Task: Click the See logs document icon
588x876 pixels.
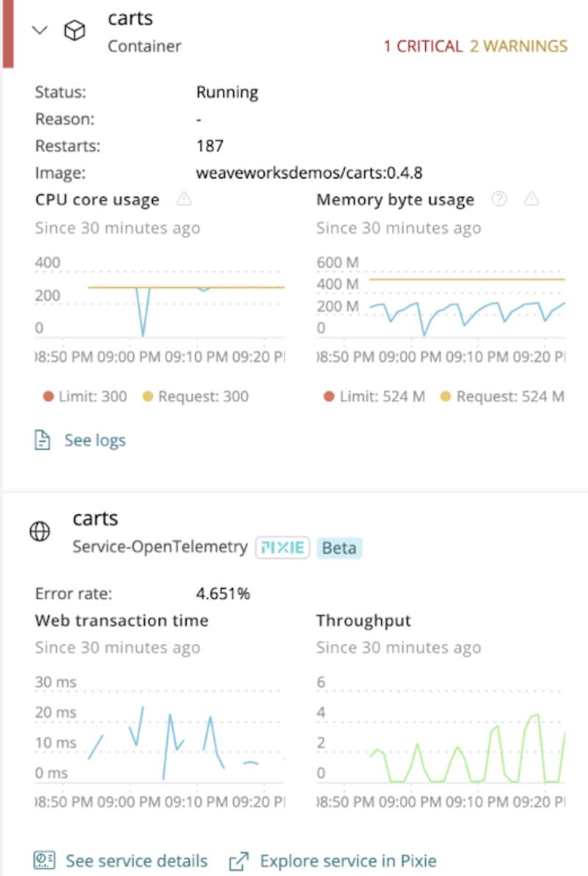Action: [43, 440]
